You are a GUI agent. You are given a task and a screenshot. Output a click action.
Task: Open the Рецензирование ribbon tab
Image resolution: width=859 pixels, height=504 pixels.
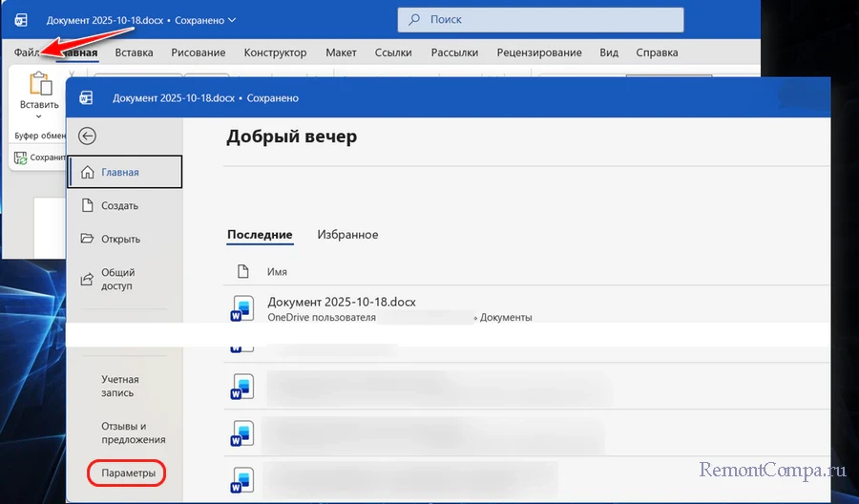coord(538,52)
